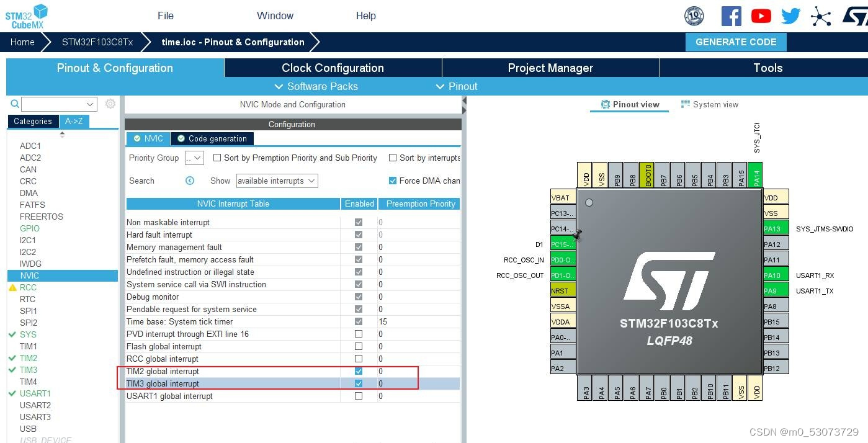
Task: Click the PA12 pin on the chip
Action: (776, 244)
